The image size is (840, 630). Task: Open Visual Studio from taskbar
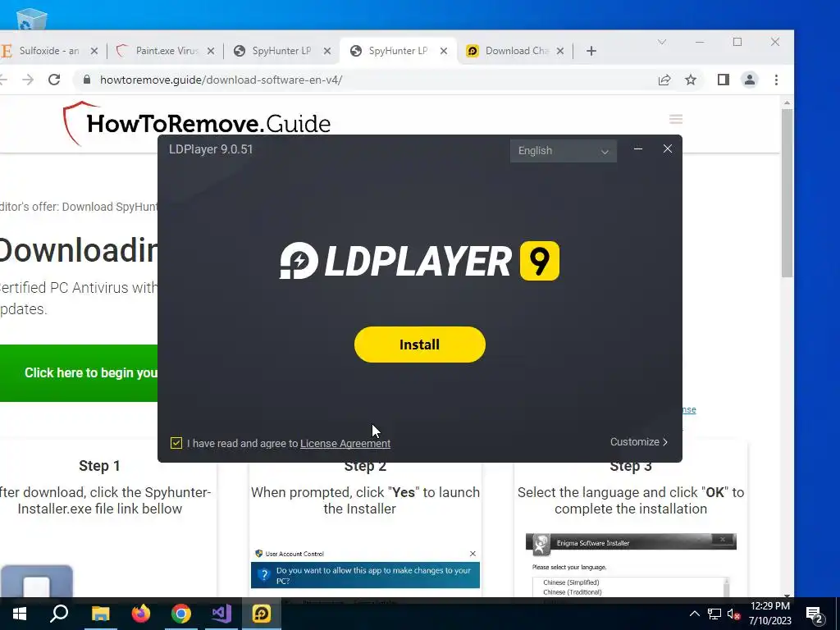[221, 614]
